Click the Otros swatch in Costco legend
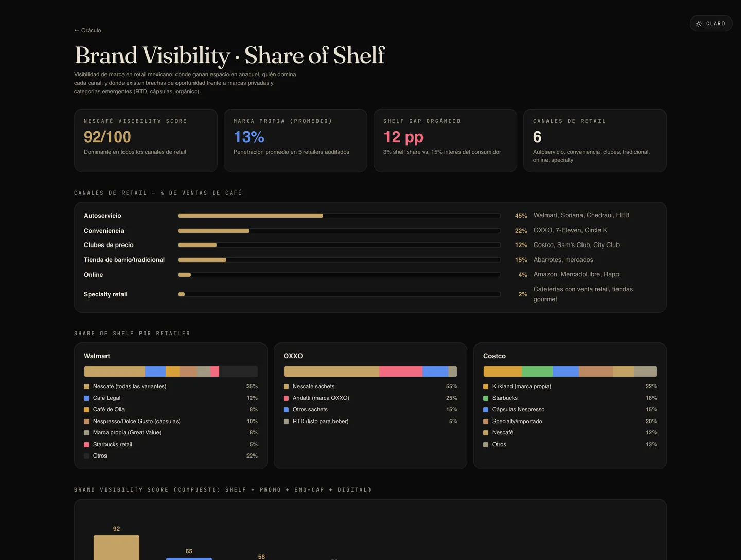Viewport: 741px width, 560px height. [x=486, y=445]
